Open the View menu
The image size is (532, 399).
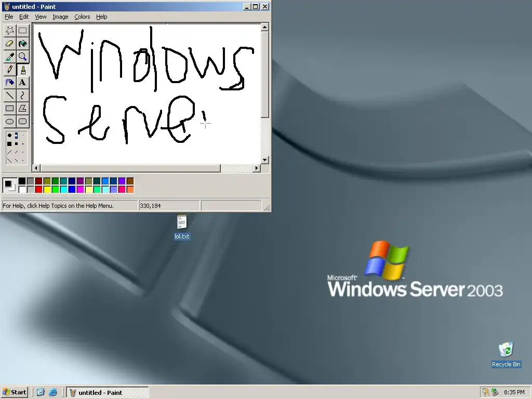(x=41, y=17)
